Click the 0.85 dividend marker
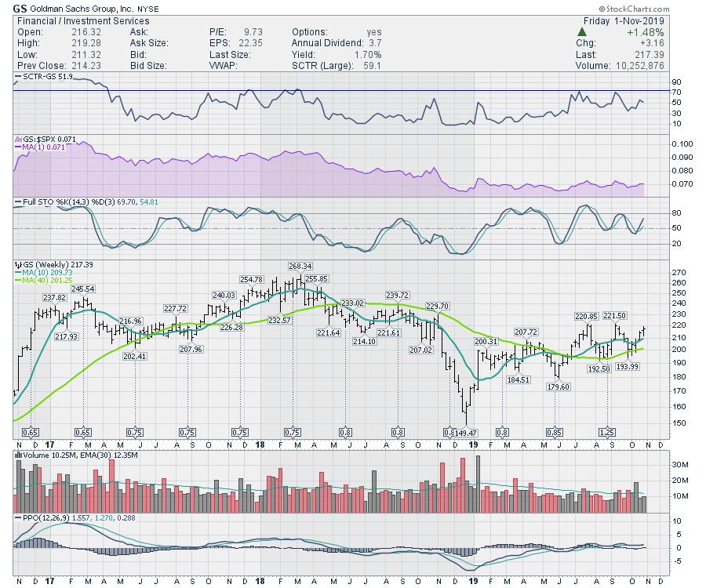Screen dimensions: 706x588 tap(555, 433)
